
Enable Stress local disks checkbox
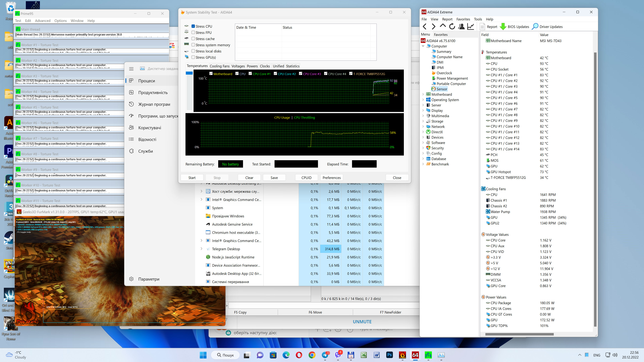point(193,51)
